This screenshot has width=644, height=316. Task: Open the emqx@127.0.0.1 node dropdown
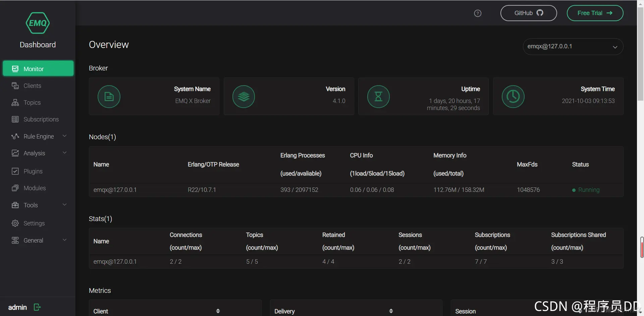tap(573, 47)
